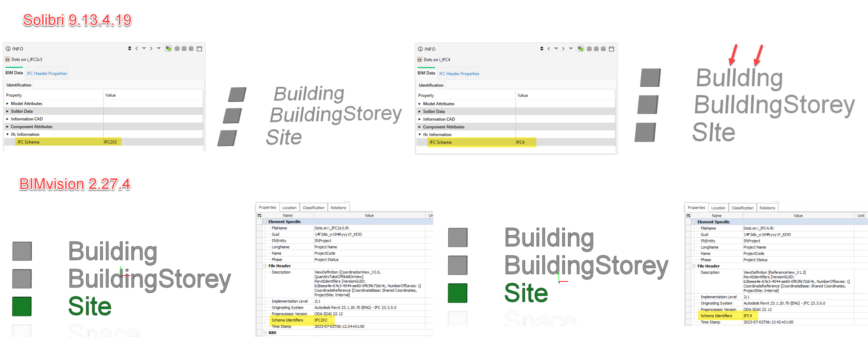This screenshot has height=337, width=868.
Task: Open column options icon in BIMvision IFC4 grid
Action: point(689,216)
